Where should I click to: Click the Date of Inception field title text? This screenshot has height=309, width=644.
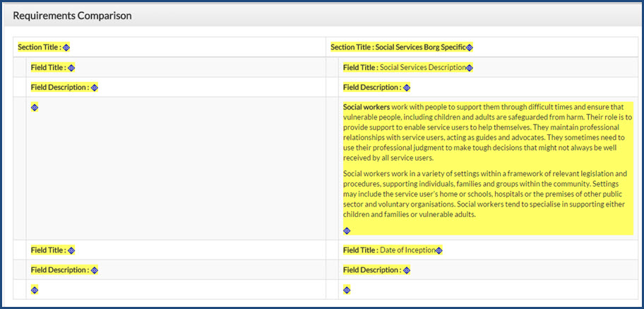[x=407, y=250]
